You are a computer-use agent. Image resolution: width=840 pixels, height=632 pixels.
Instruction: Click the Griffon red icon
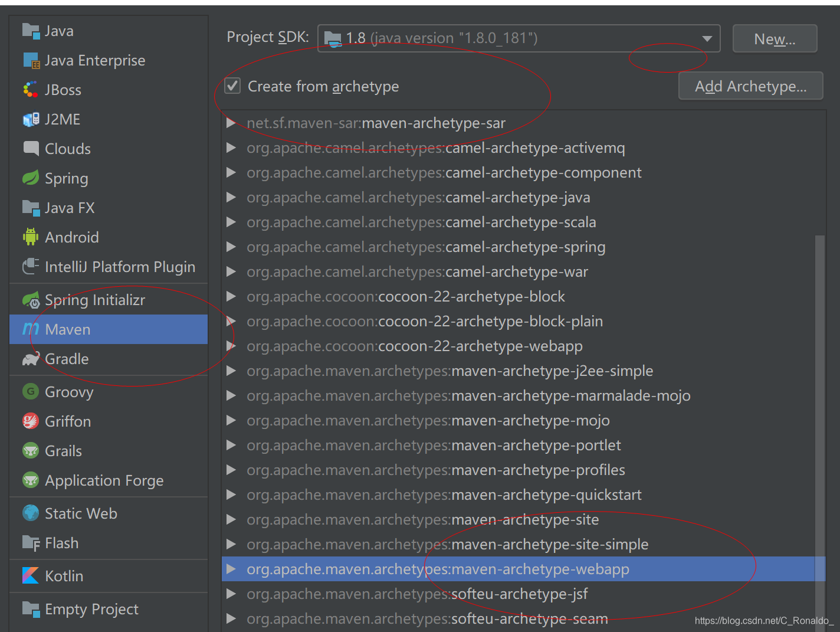coord(31,421)
